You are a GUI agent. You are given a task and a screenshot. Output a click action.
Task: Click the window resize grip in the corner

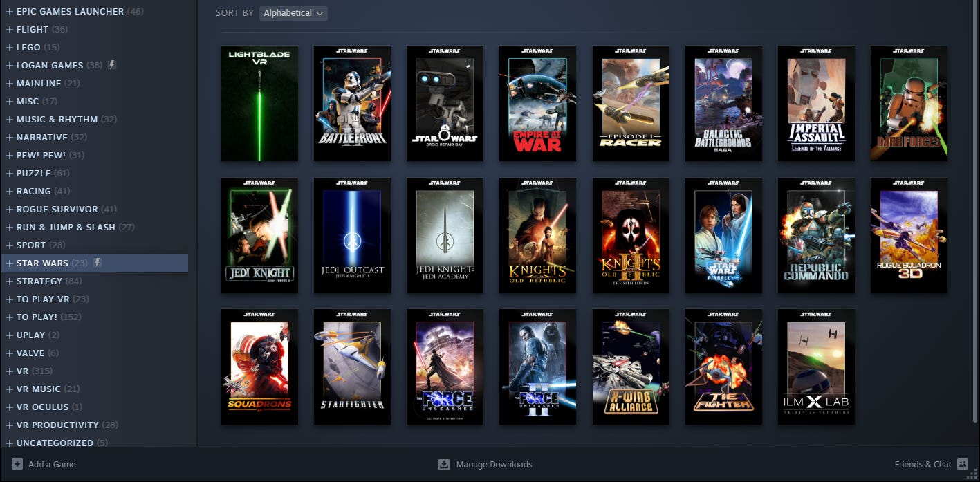[973, 475]
